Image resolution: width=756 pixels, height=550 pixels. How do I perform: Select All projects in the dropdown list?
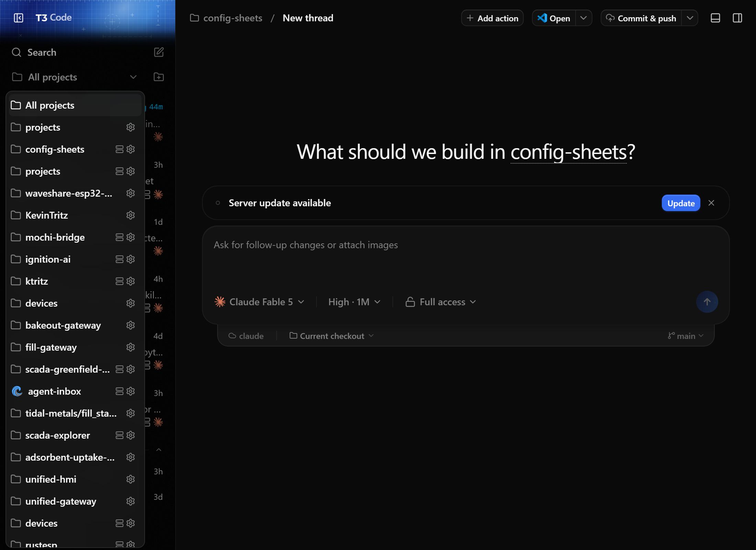[x=75, y=105]
